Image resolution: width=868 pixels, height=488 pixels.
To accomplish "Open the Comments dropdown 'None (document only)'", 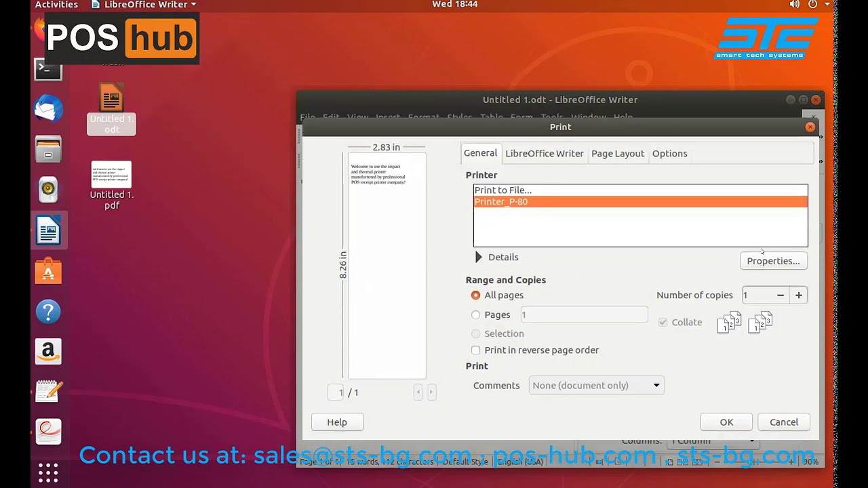I will click(x=596, y=386).
